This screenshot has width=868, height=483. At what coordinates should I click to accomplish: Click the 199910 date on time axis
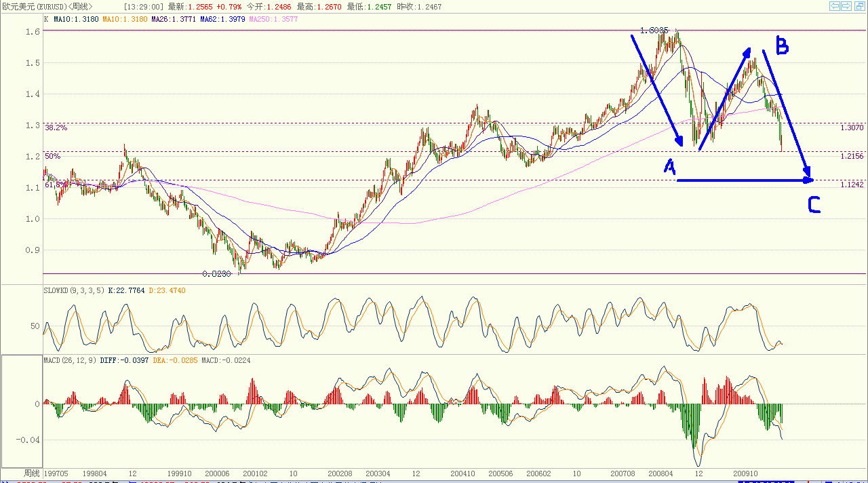coord(178,474)
